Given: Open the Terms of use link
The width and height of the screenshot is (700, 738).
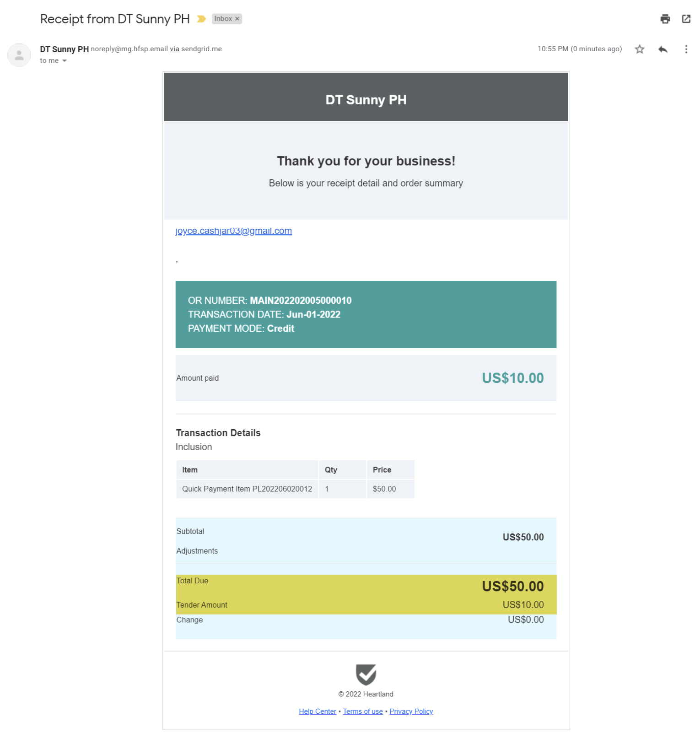Looking at the screenshot, I should coord(363,711).
